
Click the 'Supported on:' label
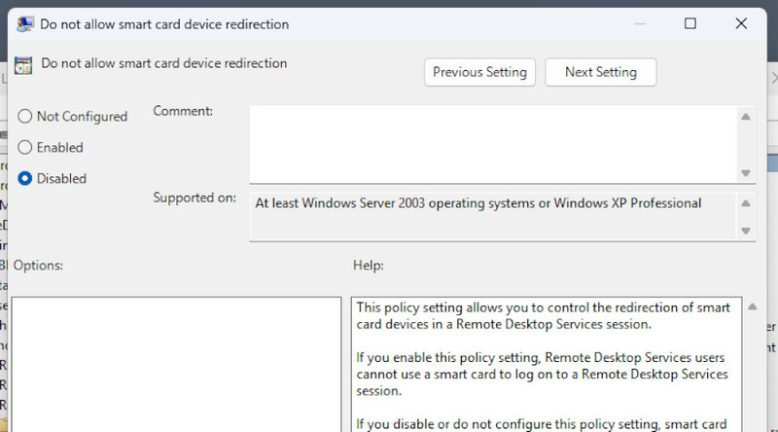tap(194, 197)
